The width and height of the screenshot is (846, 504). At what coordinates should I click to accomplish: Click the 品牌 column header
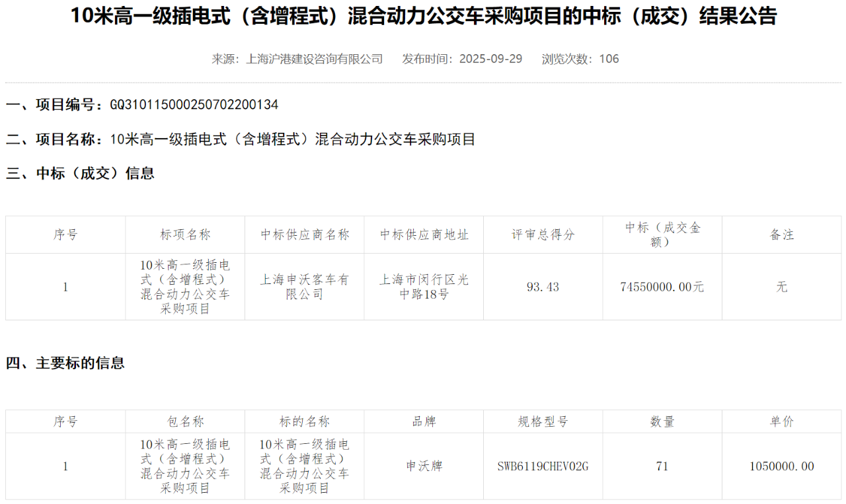pyautogui.click(x=424, y=421)
